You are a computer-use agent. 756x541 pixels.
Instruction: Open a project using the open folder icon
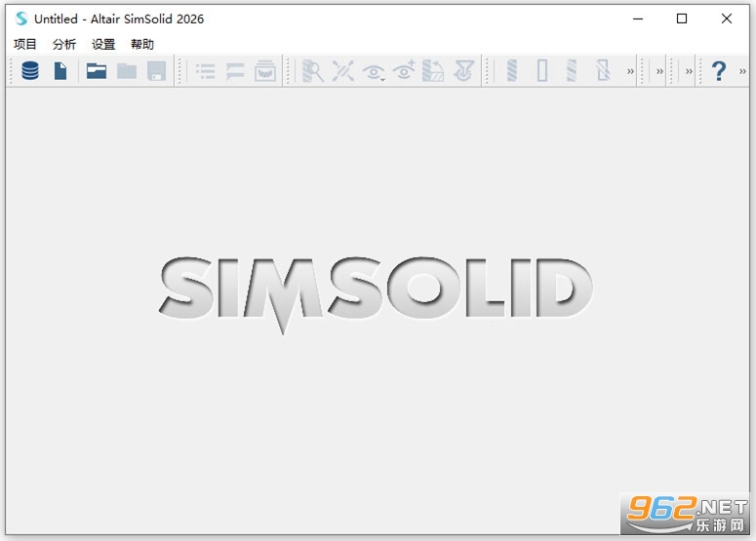tap(97, 71)
